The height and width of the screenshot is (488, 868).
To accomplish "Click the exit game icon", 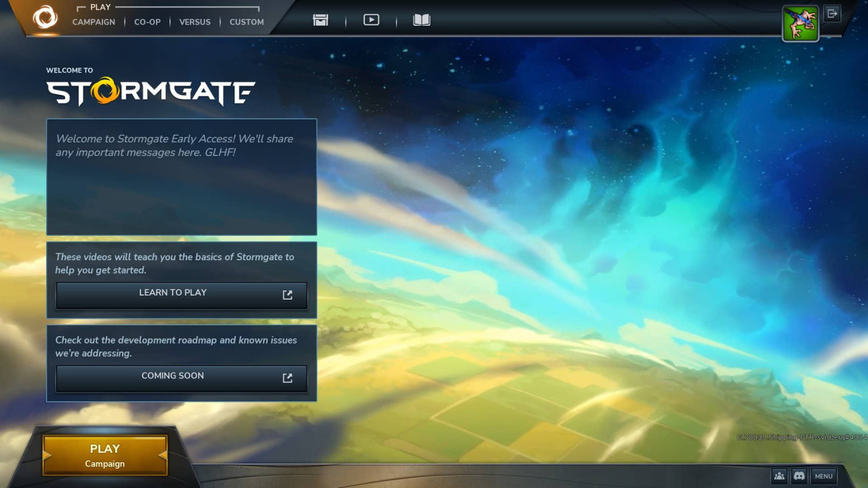I will tap(833, 14).
